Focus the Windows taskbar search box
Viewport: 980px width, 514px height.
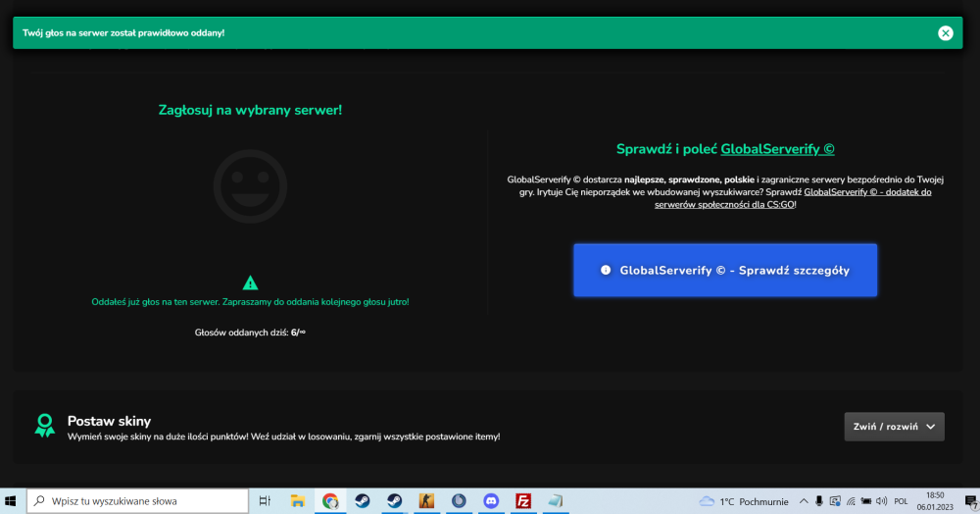[137, 501]
